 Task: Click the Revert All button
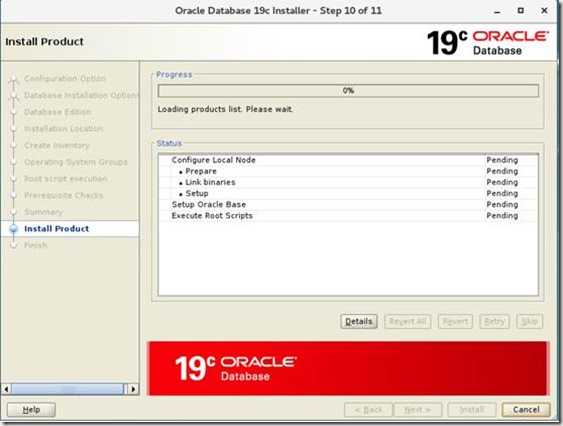408,321
